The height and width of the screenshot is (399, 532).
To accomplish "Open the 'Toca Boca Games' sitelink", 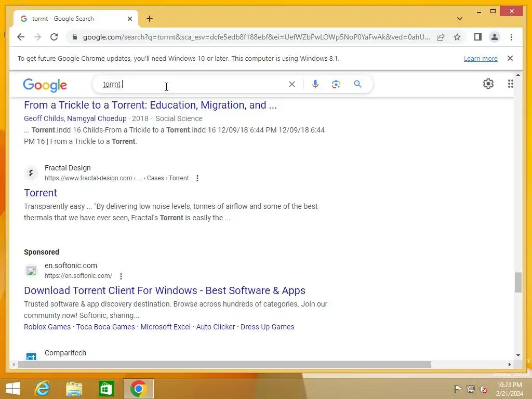I will tap(105, 327).
